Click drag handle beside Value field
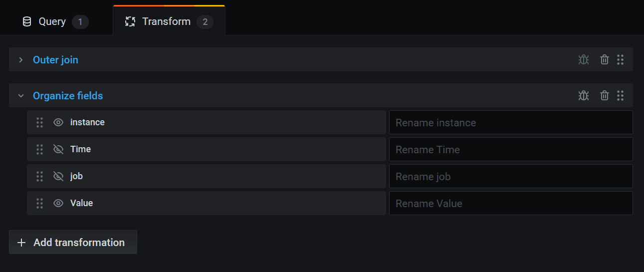This screenshot has width=644, height=272. 40,204
